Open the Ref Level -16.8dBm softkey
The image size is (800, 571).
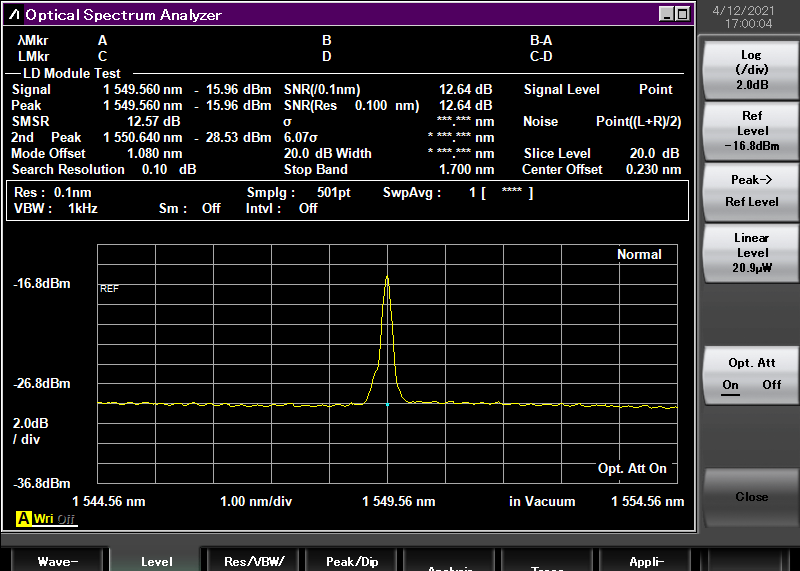point(752,131)
